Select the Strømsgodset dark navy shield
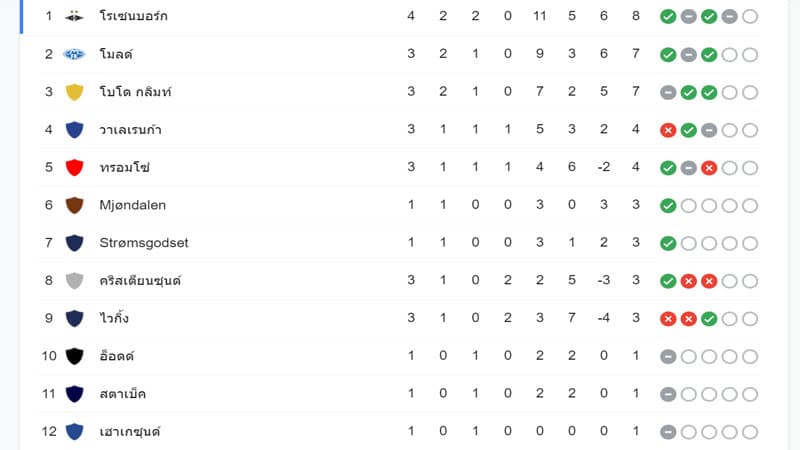 [x=74, y=243]
